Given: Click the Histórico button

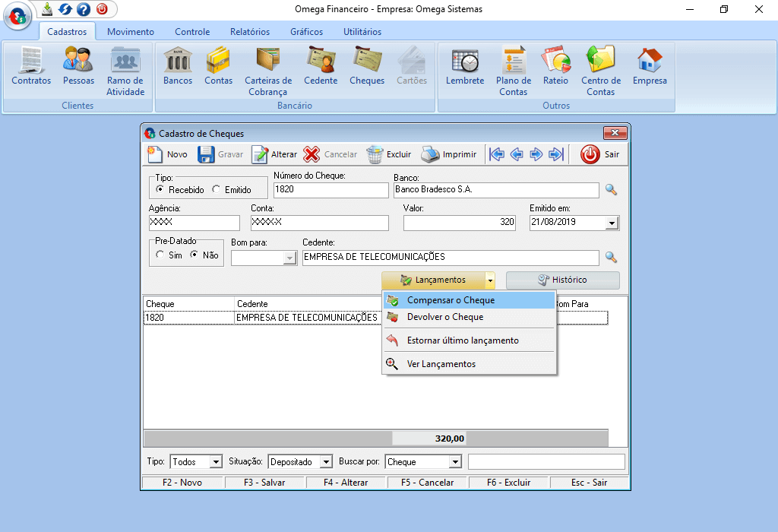Looking at the screenshot, I should pyautogui.click(x=562, y=280).
